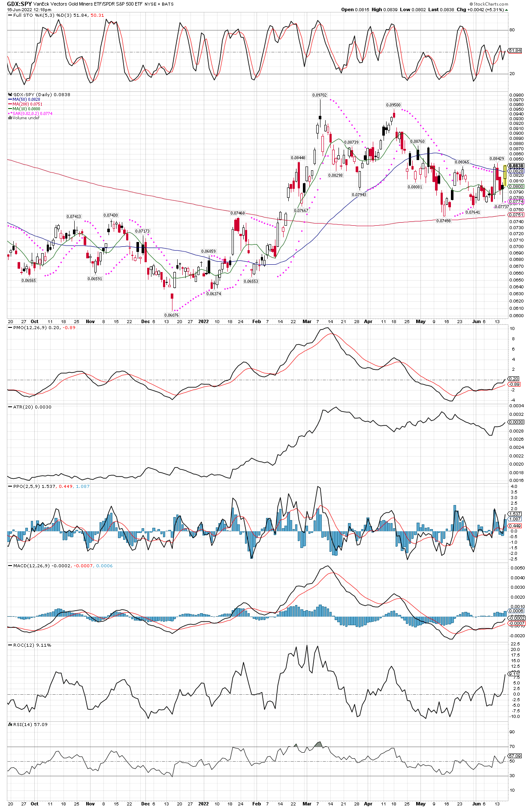532x808 pixels.
Task: Click the 0.06859 price annotation
Action: click(x=209, y=251)
